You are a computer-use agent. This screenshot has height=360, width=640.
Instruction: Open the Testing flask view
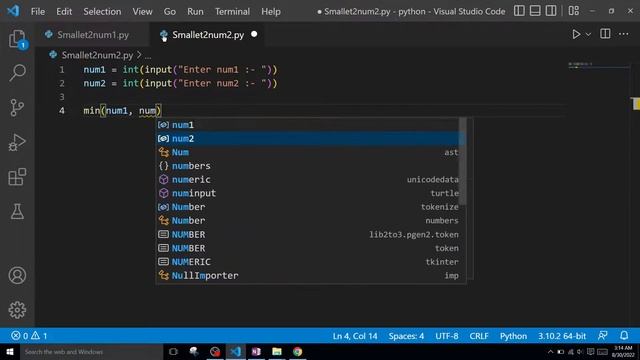pos(17,211)
